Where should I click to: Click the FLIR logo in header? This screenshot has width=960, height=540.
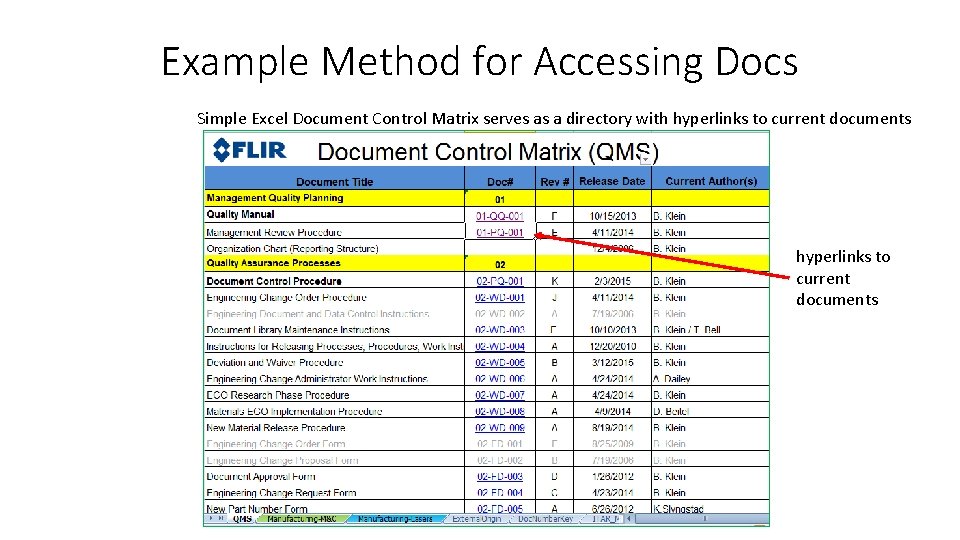point(249,150)
